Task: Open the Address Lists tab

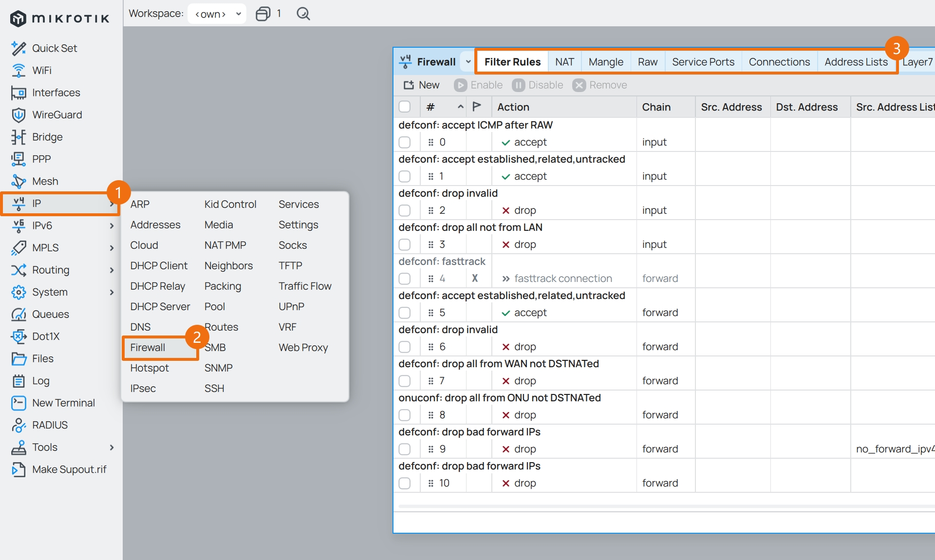Action: (856, 62)
